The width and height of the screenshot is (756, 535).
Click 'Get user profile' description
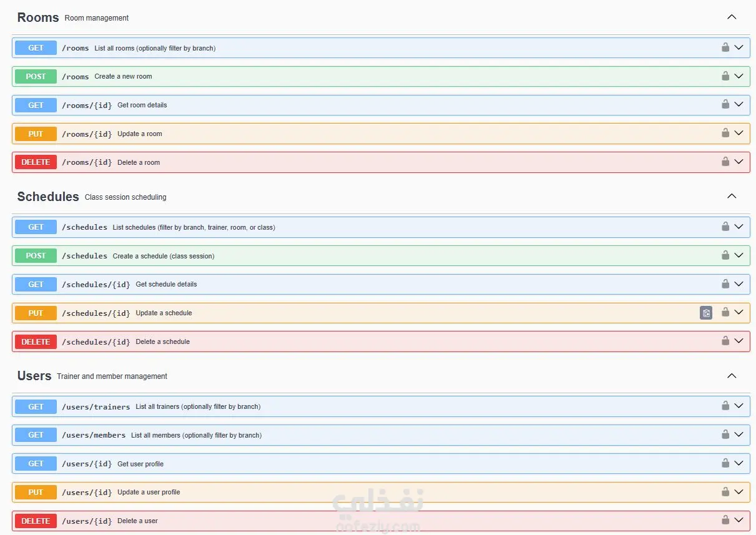(140, 464)
